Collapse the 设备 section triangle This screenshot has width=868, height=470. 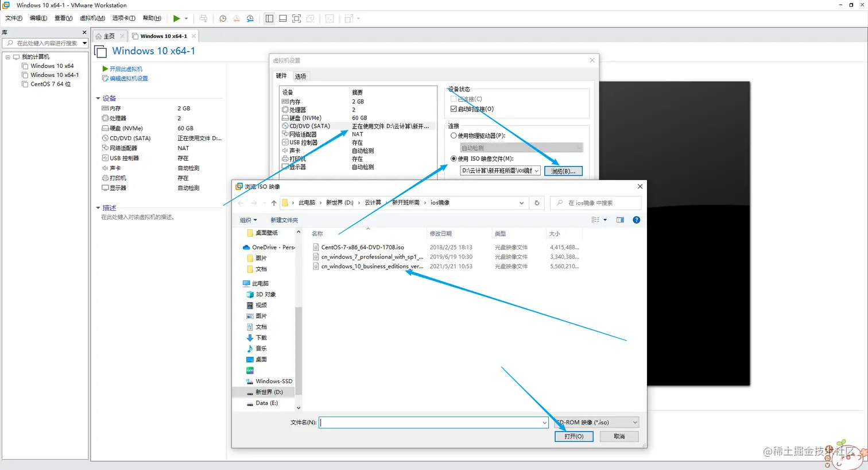(x=98, y=98)
